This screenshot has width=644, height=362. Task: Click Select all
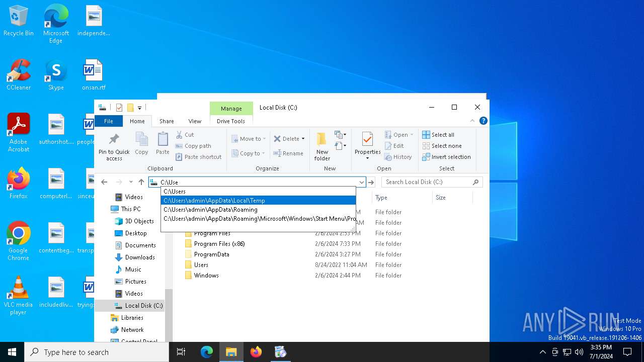(438, 135)
